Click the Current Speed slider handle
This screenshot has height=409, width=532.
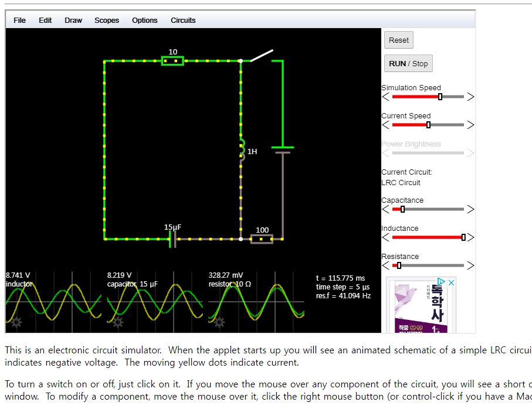pos(429,125)
